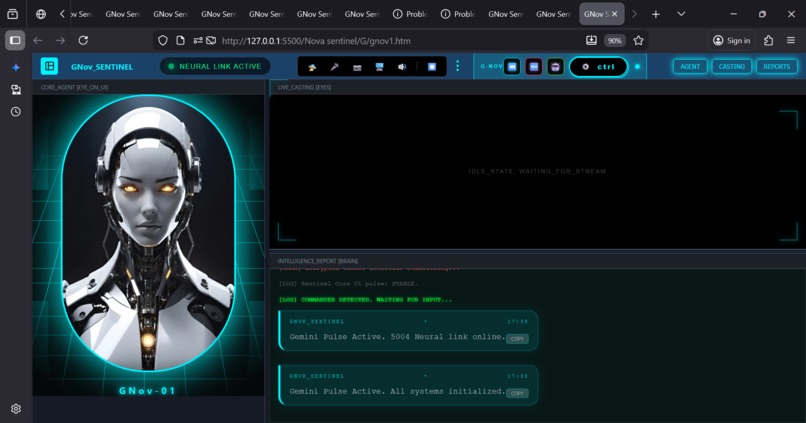Click the IDLE_STATE: WAITING_FOR_STREAM text
The width and height of the screenshot is (806, 423).
[537, 171]
